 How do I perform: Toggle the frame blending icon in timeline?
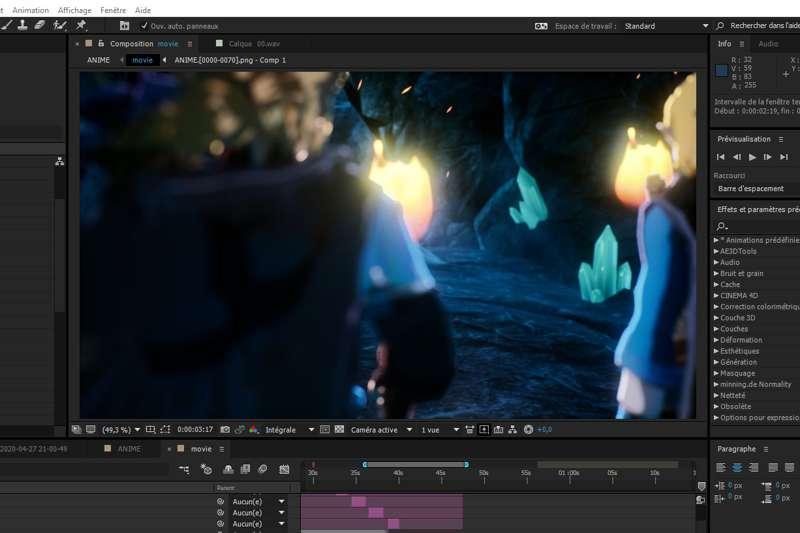[245, 469]
